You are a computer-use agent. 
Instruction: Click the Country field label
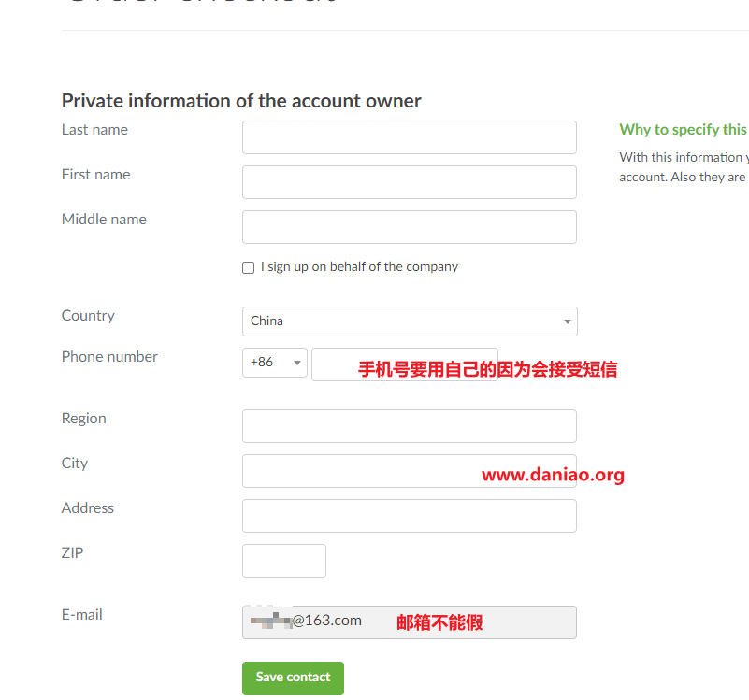(x=88, y=316)
